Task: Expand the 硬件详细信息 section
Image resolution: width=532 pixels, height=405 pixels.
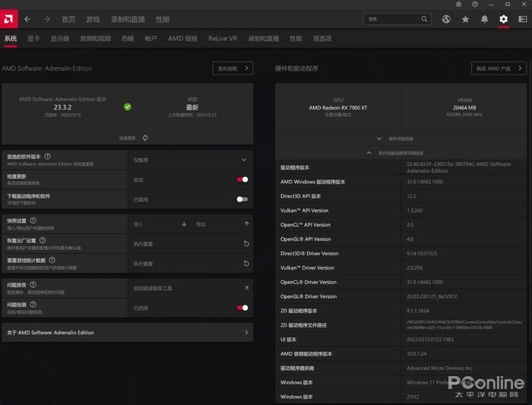Action: 401,138
